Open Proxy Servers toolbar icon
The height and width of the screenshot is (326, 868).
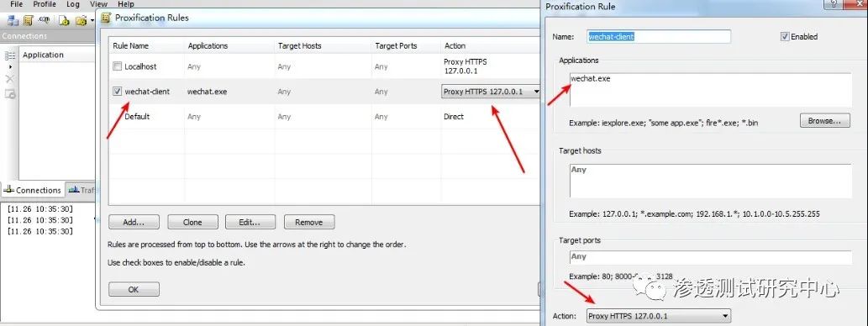(x=12, y=20)
